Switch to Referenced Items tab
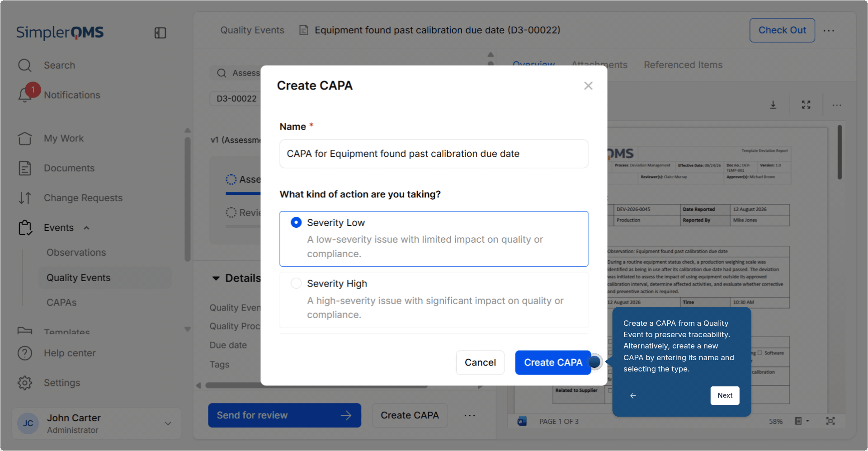 coord(683,65)
